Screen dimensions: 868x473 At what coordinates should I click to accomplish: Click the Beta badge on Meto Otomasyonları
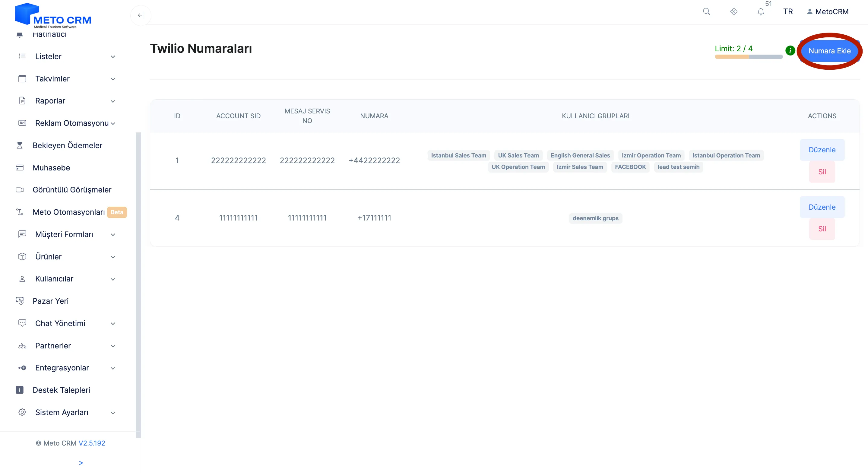[117, 212]
